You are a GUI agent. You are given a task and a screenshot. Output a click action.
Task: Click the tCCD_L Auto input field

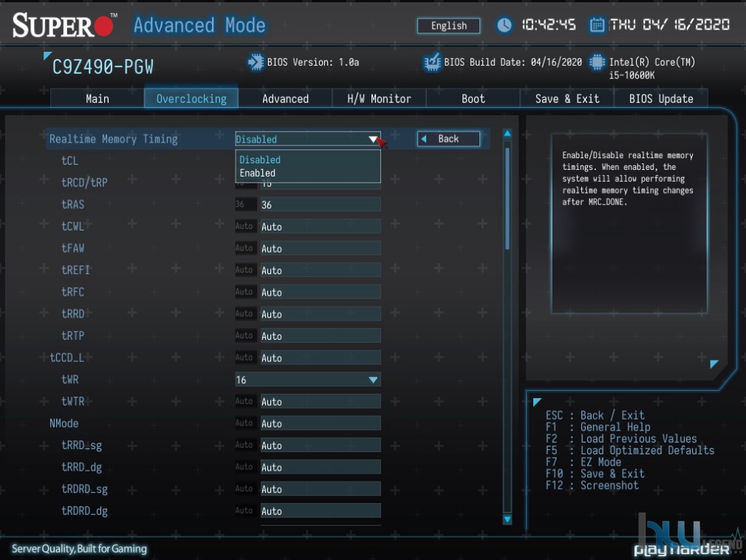pyautogui.click(x=321, y=358)
